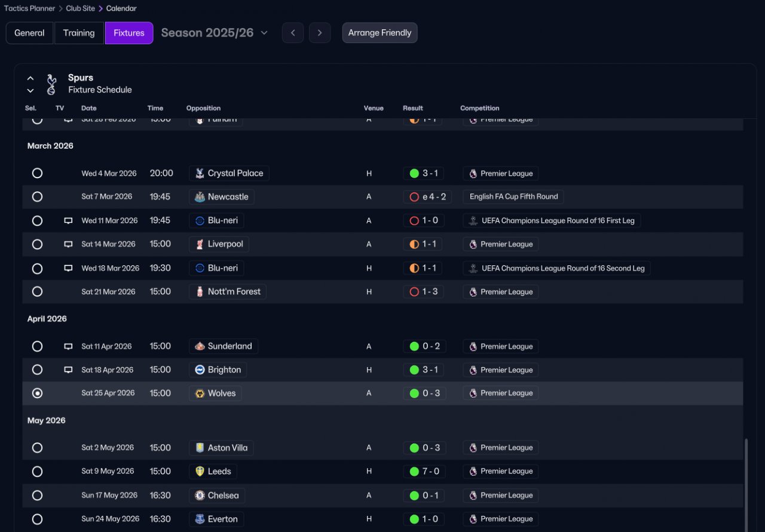Viewport: 765px width, 532px height.
Task: Click the Newcastle club crest
Action: click(x=200, y=197)
